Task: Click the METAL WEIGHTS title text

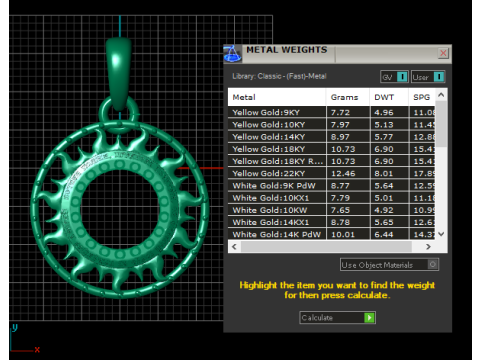Action: [x=287, y=50]
